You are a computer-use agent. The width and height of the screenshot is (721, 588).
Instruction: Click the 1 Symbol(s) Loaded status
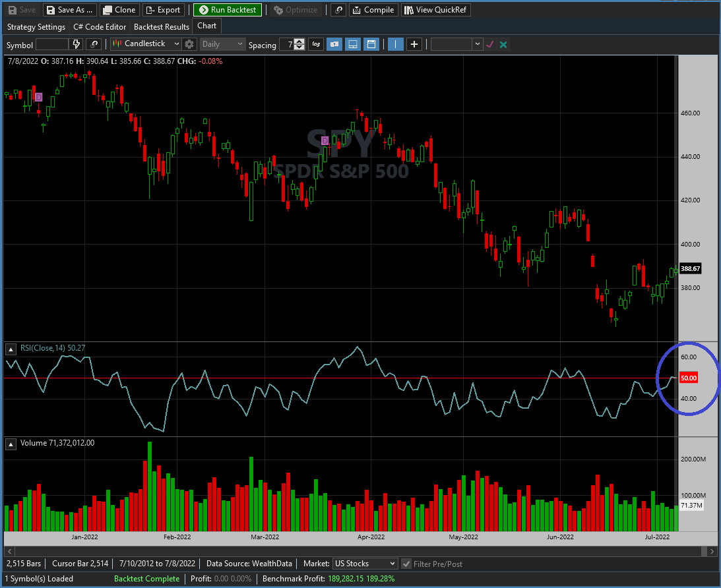39,579
